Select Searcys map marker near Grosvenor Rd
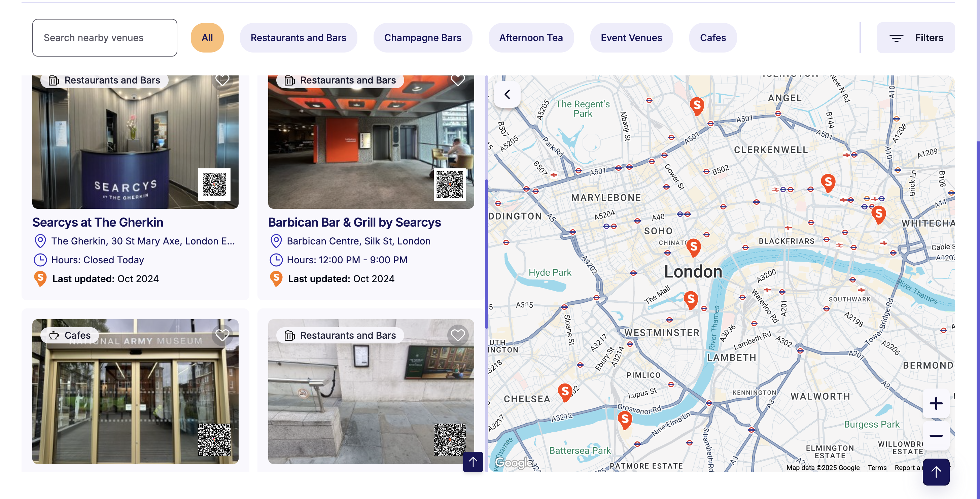The height and width of the screenshot is (499, 980). [x=625, y=420]
